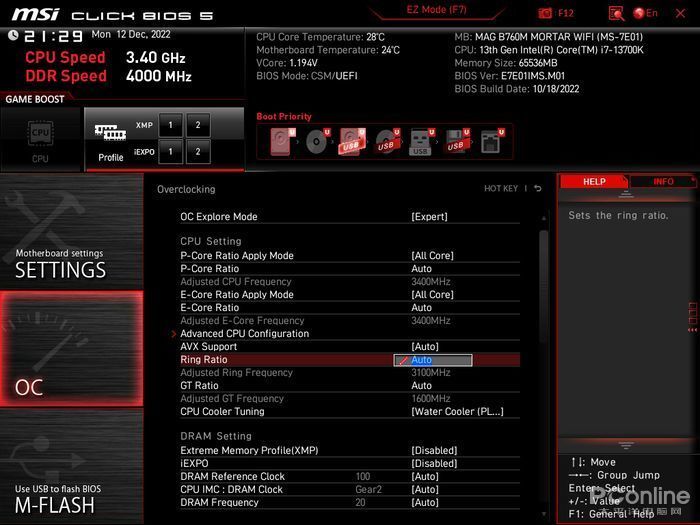Click the memory Profile module icon

click(110, 133)
